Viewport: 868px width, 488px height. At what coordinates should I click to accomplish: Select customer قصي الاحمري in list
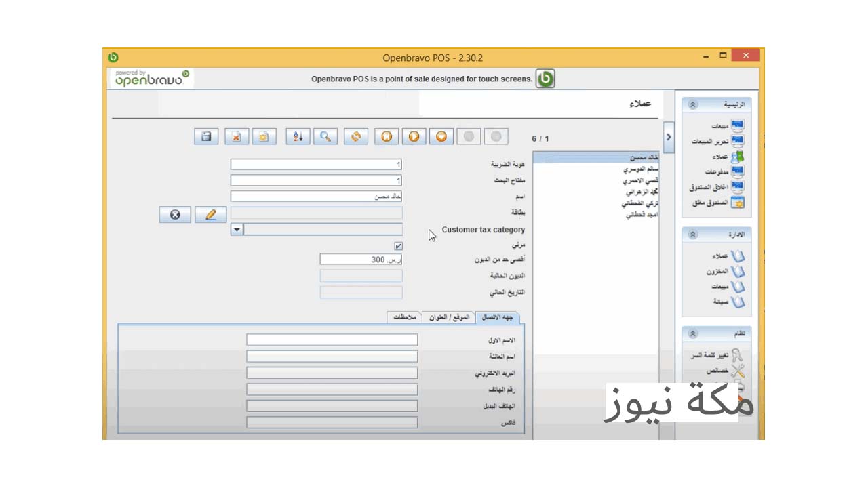click(596, 181)
